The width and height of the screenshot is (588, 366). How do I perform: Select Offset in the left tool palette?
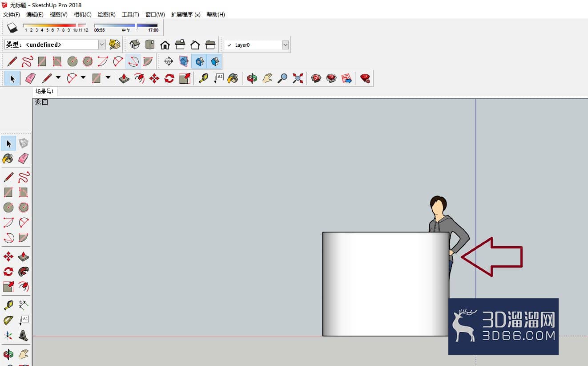pos(24,286)
